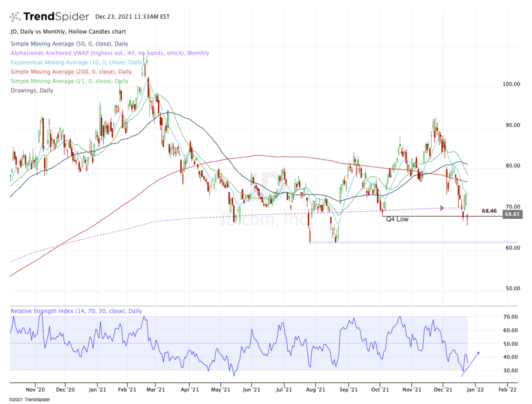Expand the Relative Strength Index indicator label
The height and width of the screenshot is (404, 532).
coord(76,311)
